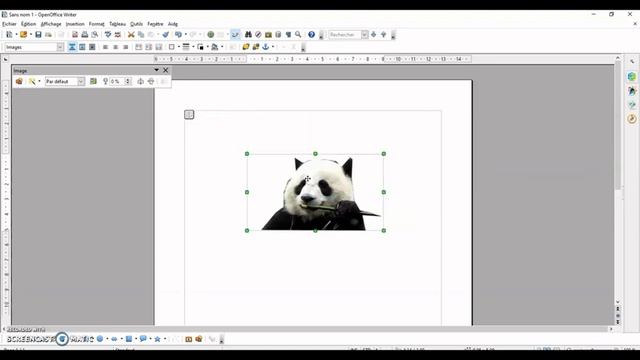Open the Color RGB adjustment icon
This screenshot has height=360, width=640.
(x=93, y=82)
